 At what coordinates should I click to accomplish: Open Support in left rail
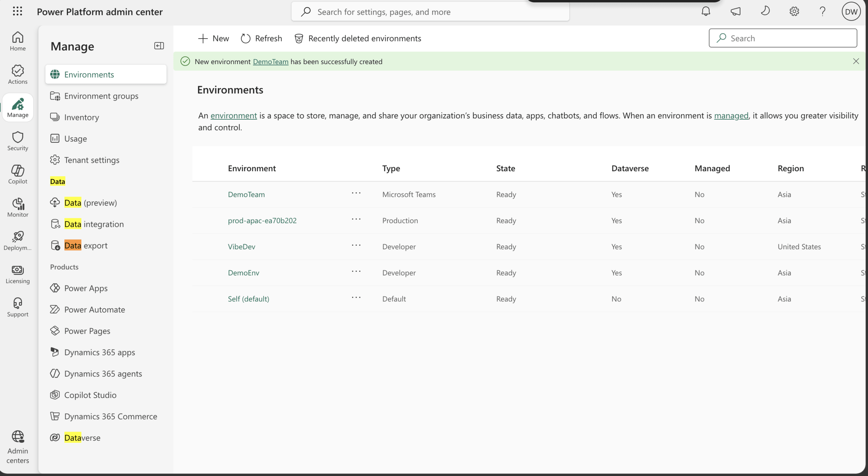coord(18,307)
